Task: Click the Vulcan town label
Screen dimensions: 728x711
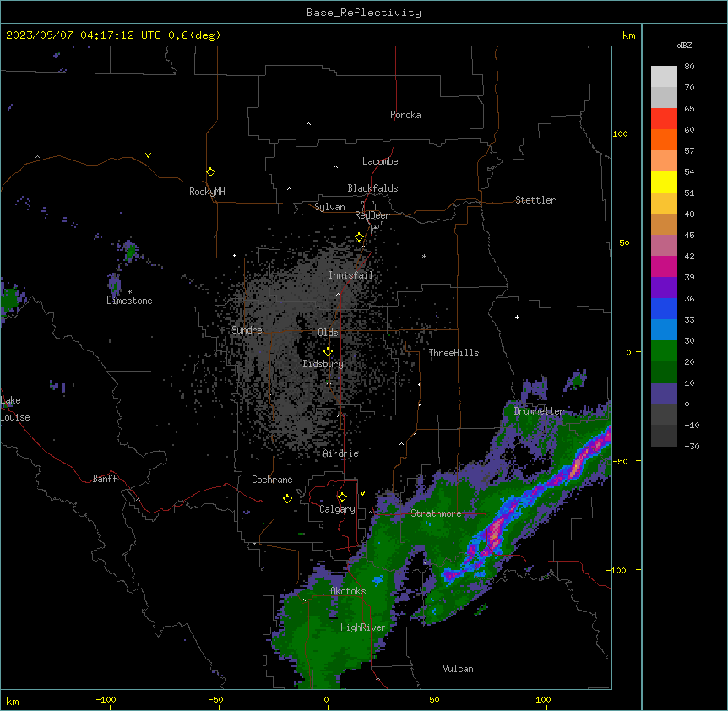Action: pyautogui.click(x=459, y=669)
